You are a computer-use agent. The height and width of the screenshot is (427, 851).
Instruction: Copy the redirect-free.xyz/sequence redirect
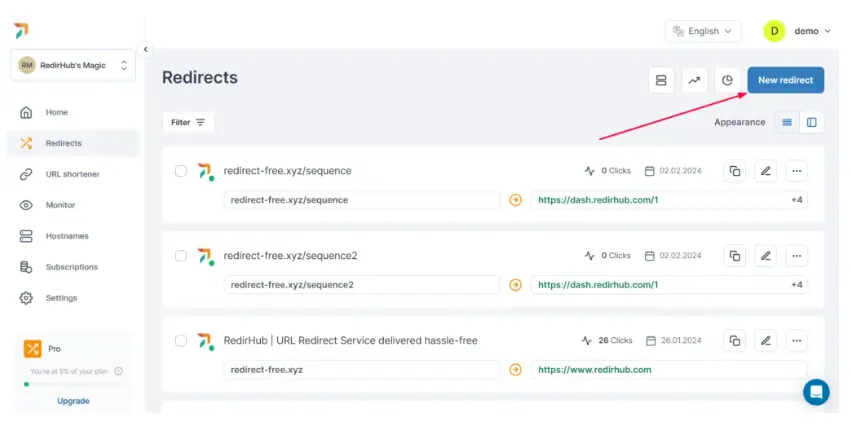(x=735, y=171)
